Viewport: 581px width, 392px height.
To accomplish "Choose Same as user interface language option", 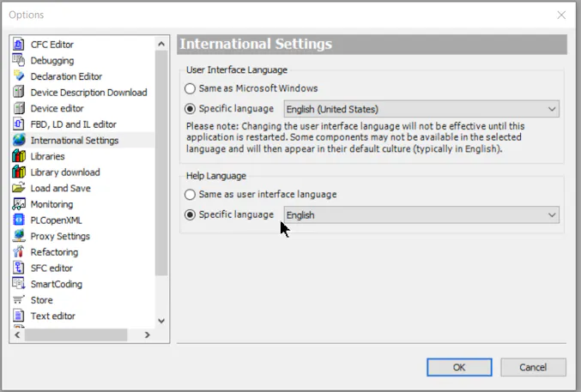I will 191,195.
